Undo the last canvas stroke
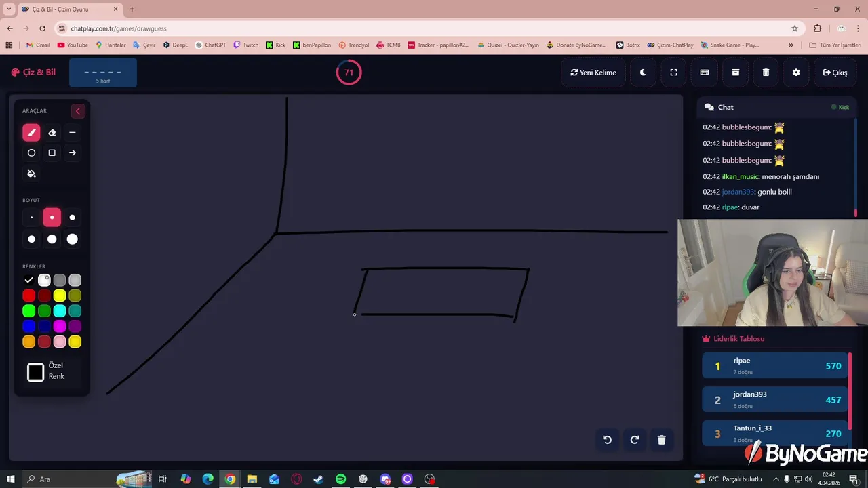The width and height of the screenshot is (868, 488). [x=608, y=440]
